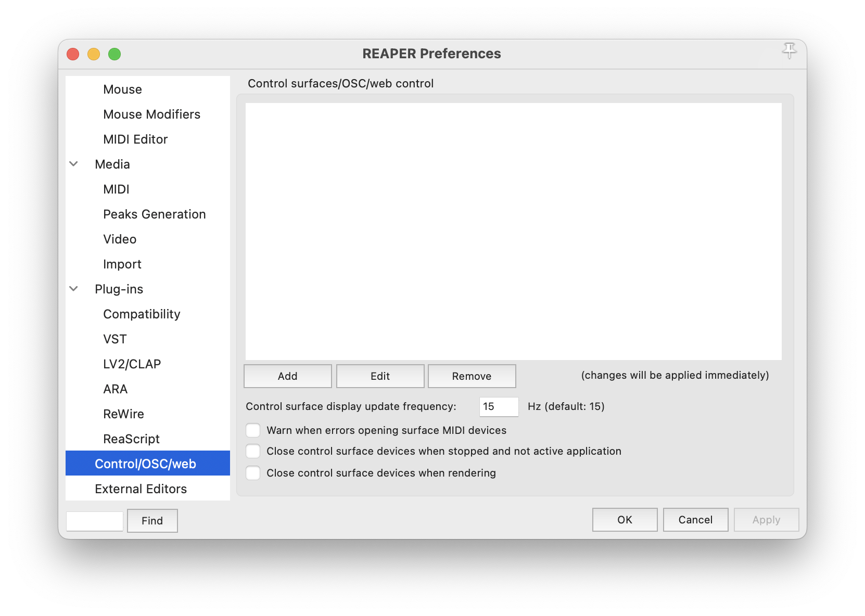Collapse the Plug-ins tree section

pyautogui.click(x=74, y=289)
